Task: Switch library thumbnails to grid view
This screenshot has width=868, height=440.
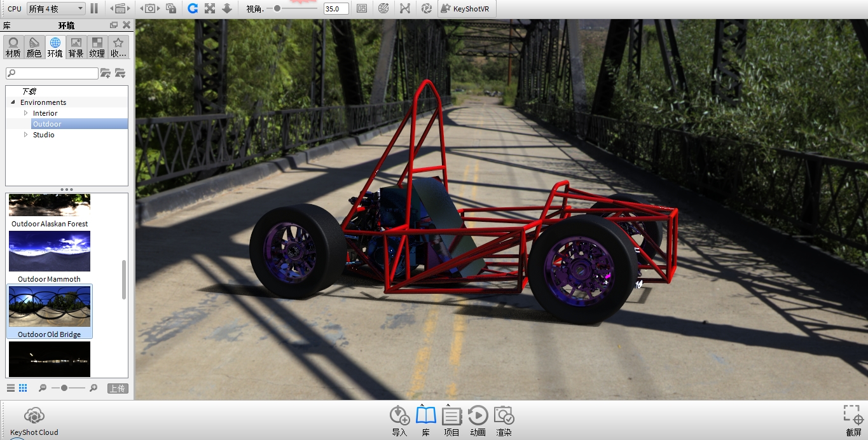Action: coord(23,387)
